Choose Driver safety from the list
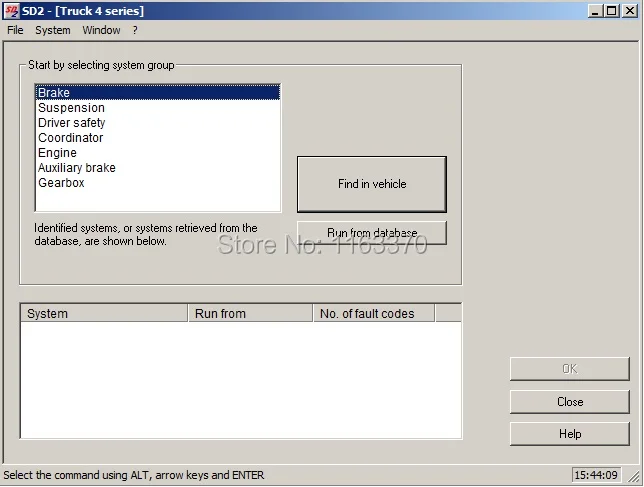The image size is (644, 487). [x=158, y=123]
